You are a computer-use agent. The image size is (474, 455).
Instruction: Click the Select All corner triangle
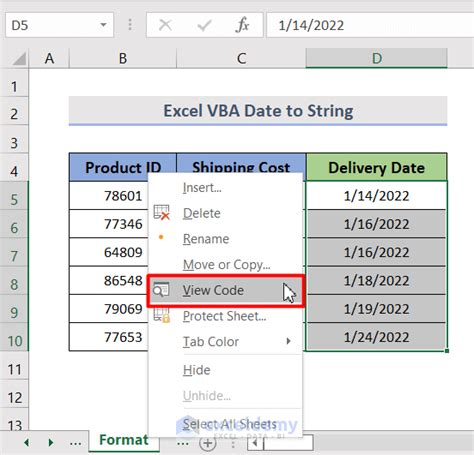point(19,59)
